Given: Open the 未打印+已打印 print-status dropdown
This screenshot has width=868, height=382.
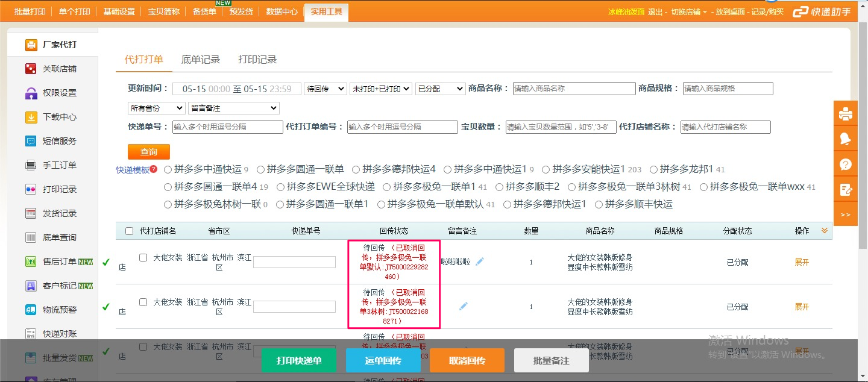Looking at the screenshot, I should pyautogui.click(x=381, y=89).
